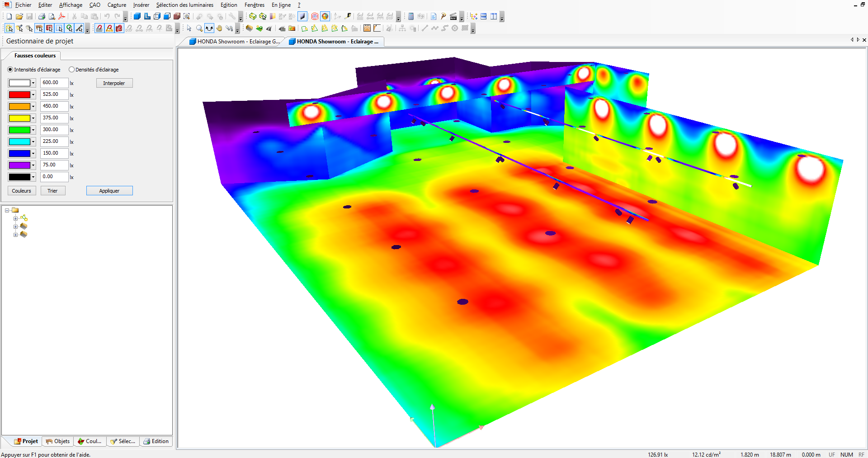This screenshot has width=868, height=458.
Task: Click the 0.00 lx value field
Action: (54, 177)
